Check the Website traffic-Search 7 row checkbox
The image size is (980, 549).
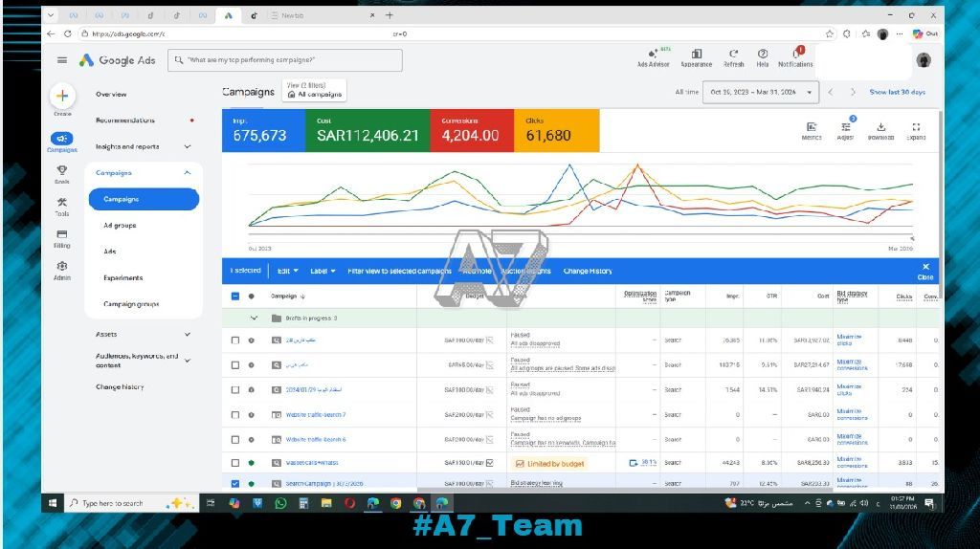(235, 414)
